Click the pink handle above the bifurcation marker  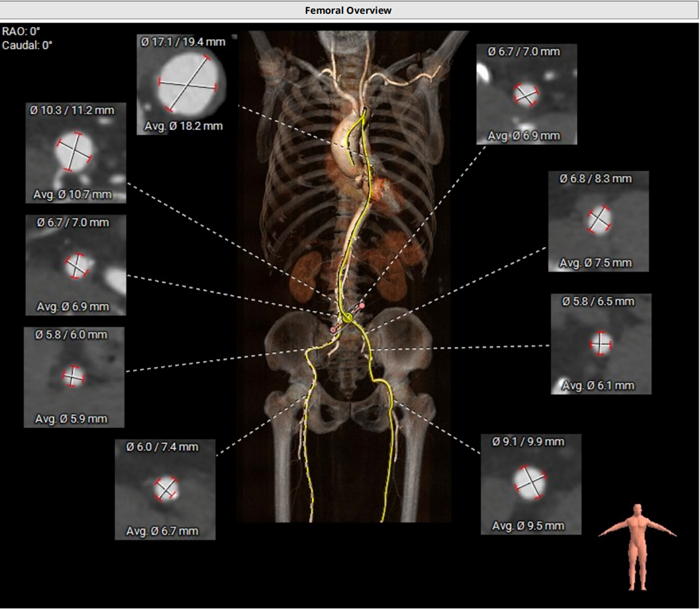pyautogui.click(x=362, y=306)
